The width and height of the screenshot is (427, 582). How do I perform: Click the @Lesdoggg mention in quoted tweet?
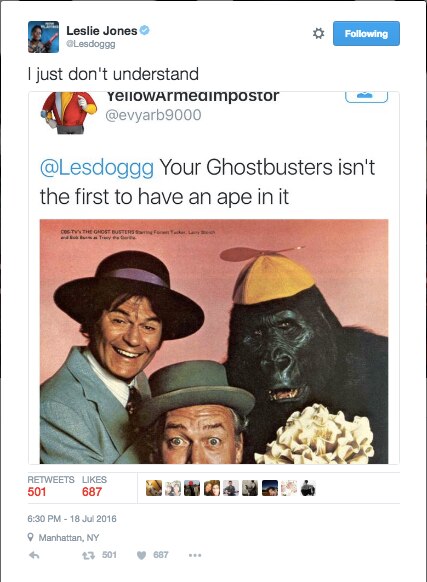(97, 167)
